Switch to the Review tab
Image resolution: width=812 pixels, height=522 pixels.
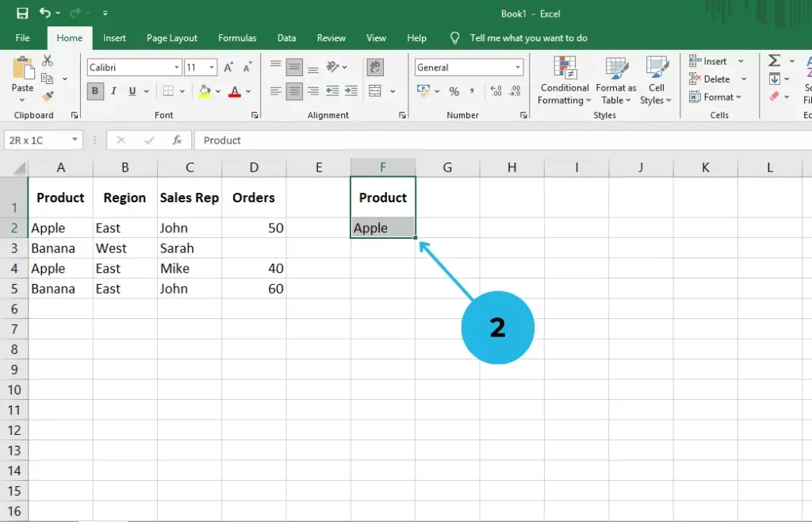331,38
